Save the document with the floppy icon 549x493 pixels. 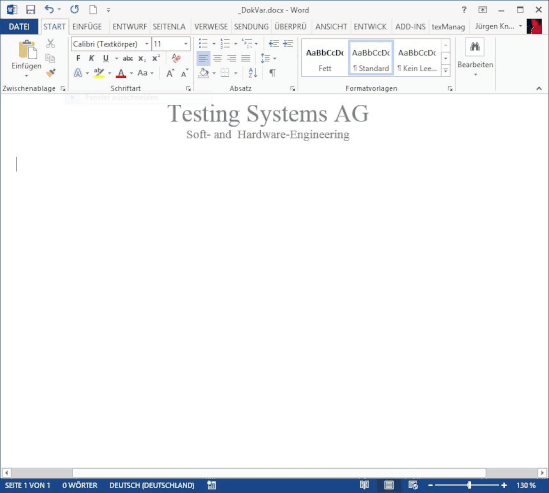pyautogui.click(x=30, y=10)
